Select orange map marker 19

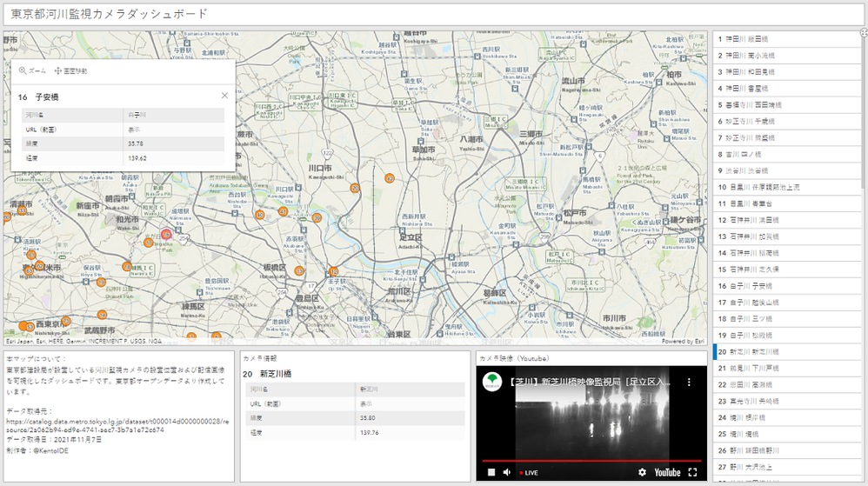[x=101, y=283]
